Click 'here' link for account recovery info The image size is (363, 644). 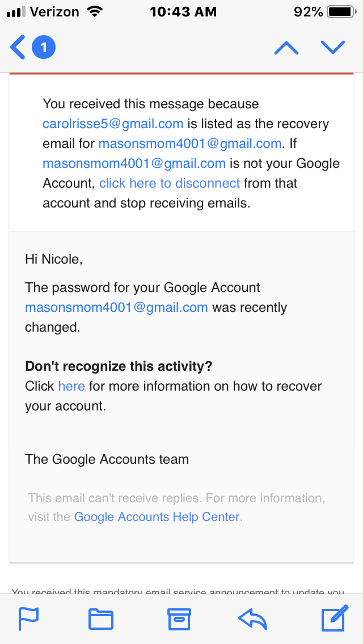click(x=71, y=386)
